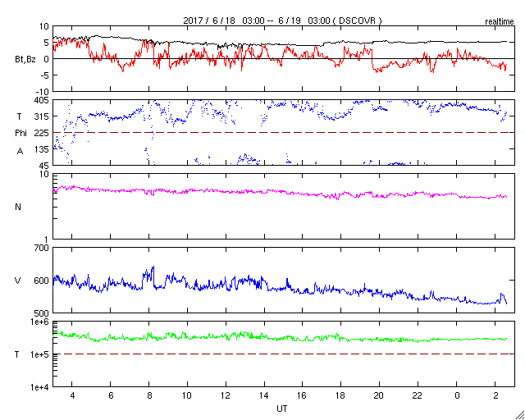Click the '1e+5' temperature tick
The image size is (525, 420).
(x=40, y=354)
